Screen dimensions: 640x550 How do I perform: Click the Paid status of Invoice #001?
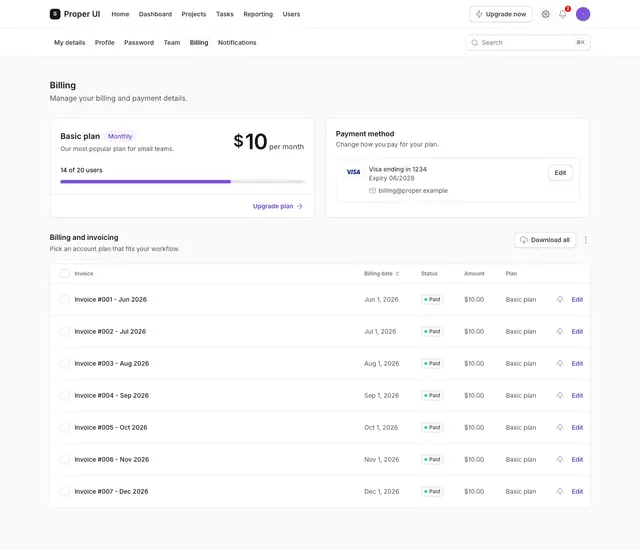click(x=432, y=299)
